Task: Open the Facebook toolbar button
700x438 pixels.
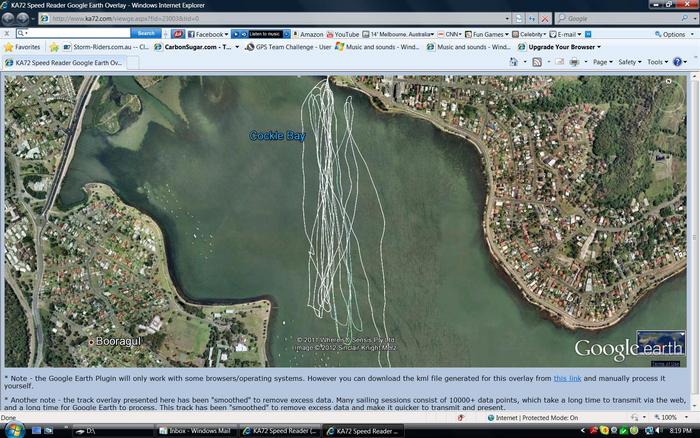Action: point(208,34)
